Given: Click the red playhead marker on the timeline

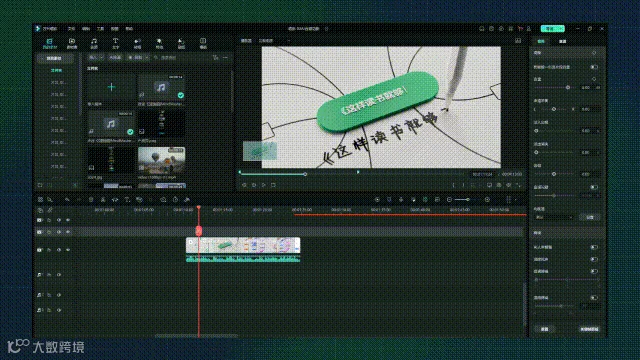Looking at the screenshot, I should tap(199, 231).
